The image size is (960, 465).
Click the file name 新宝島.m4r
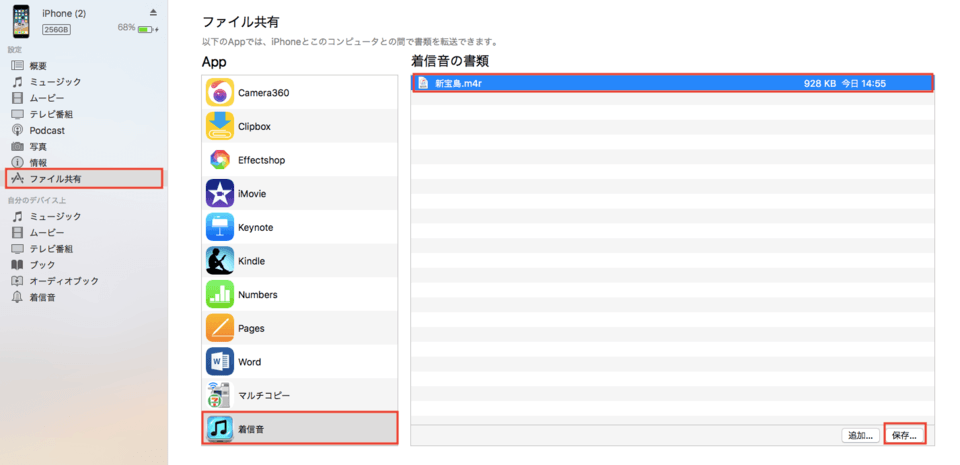tap(459, 83)
